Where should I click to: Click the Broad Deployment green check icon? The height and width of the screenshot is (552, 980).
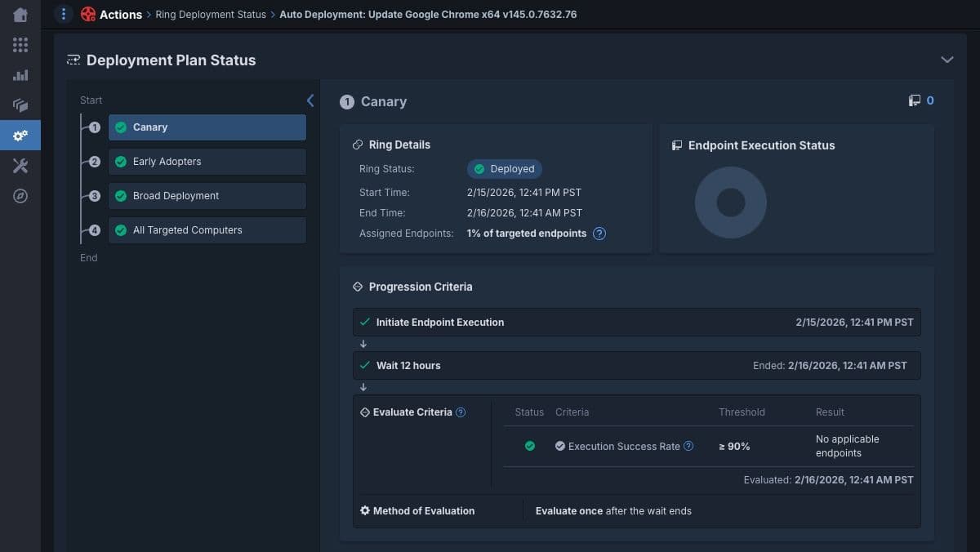[121, 196]
